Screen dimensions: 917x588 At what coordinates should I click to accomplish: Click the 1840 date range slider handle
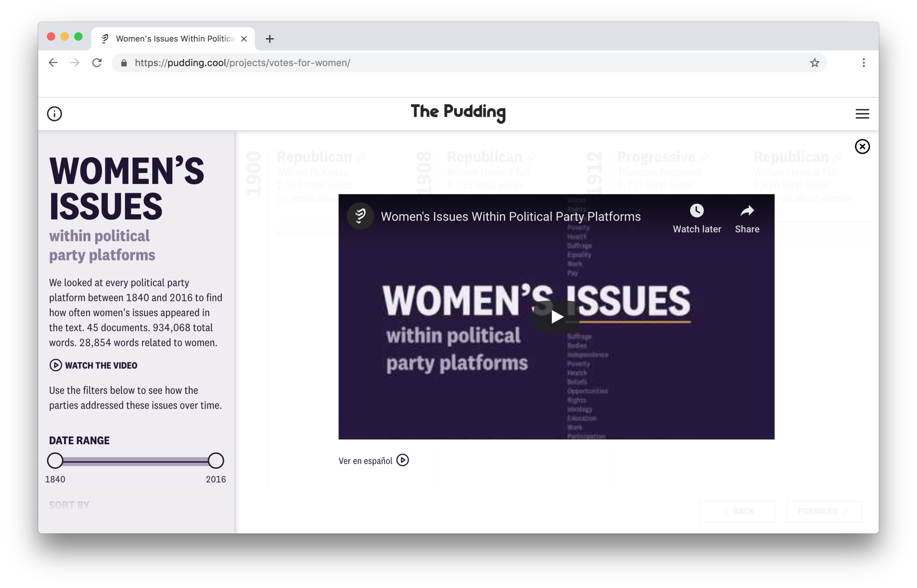tap(55, 461)
